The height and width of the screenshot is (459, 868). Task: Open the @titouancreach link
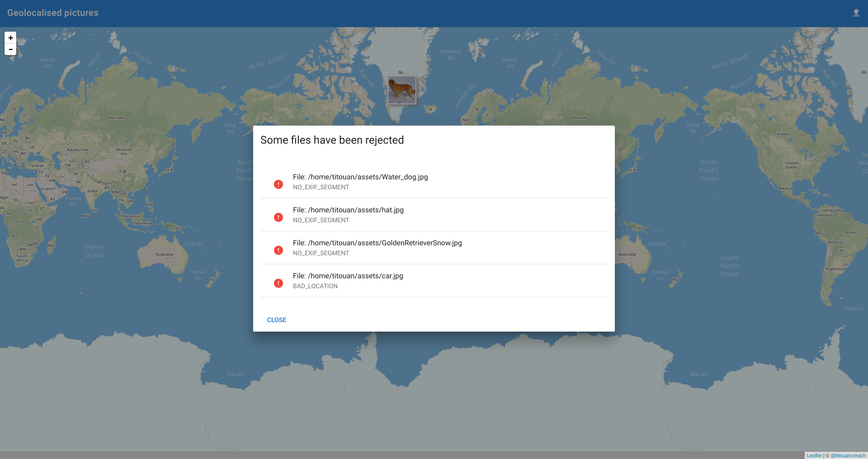pyautogui.click(x=848, y=455)
